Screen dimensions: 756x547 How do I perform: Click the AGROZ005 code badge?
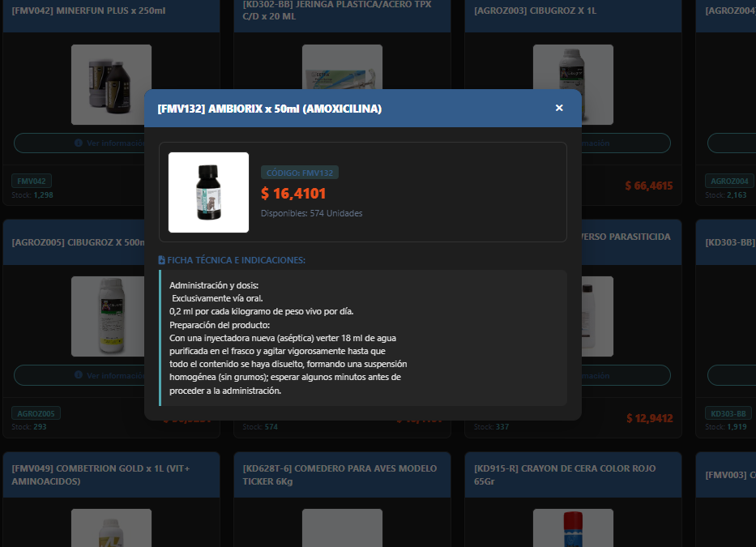pos(36,413)
